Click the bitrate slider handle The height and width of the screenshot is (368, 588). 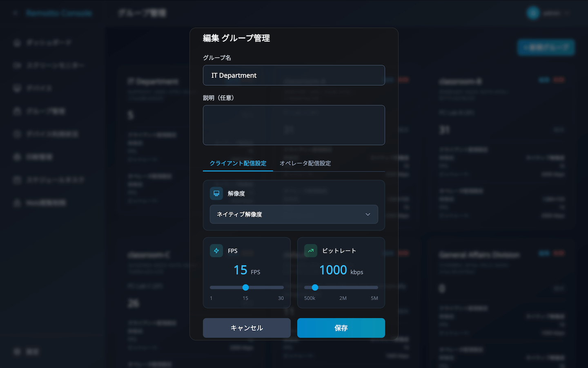coord(315,287)
